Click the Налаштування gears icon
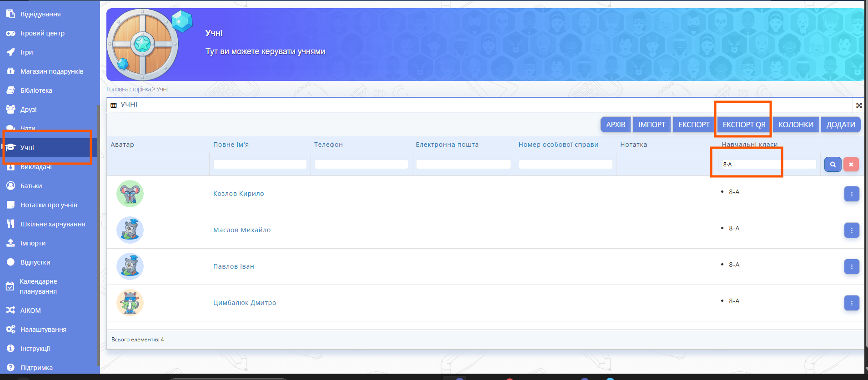 click(x=10, y=330)
